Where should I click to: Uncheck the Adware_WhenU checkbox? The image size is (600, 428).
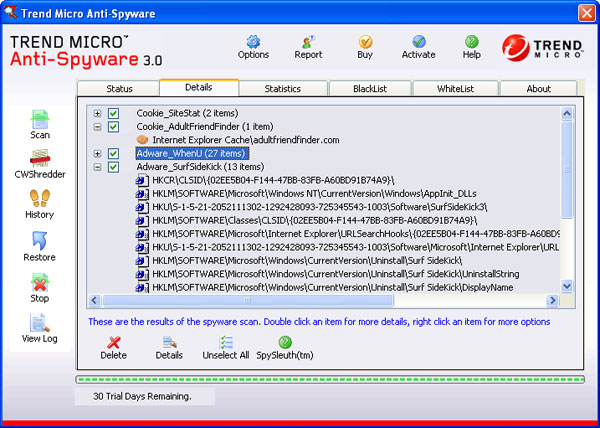pos(113,153)
